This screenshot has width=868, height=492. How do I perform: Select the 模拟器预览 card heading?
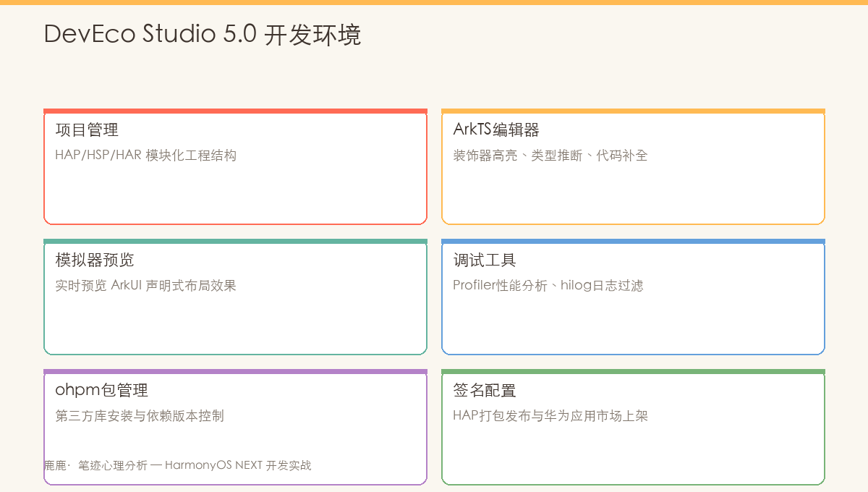tap(95, 260)
